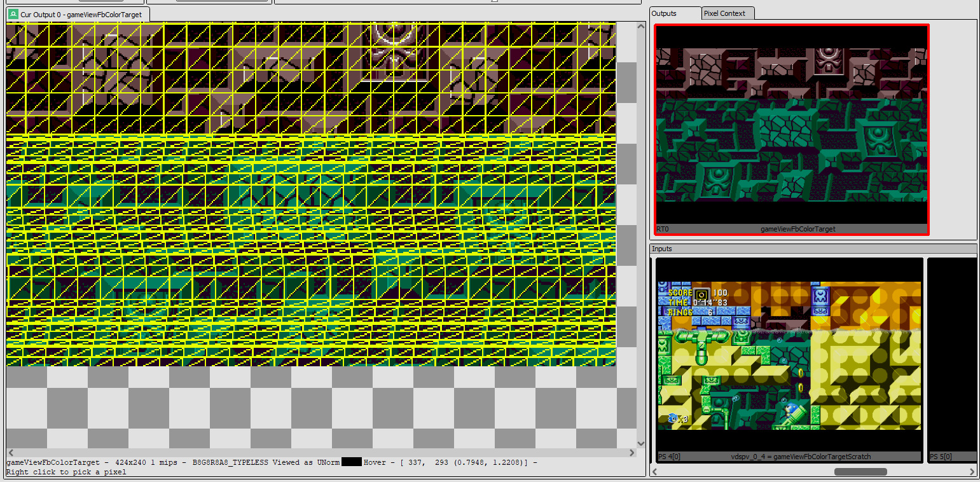Click the texture viewer's vertical scrollbar track
980x482 pixels.
[x=641, y=235]
